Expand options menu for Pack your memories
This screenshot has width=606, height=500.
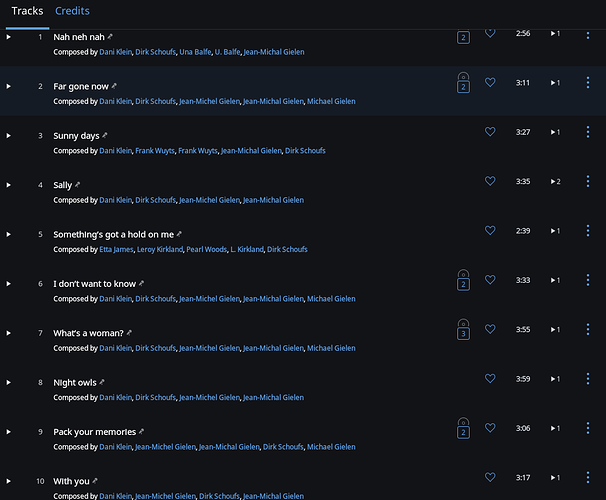point(588,428)
